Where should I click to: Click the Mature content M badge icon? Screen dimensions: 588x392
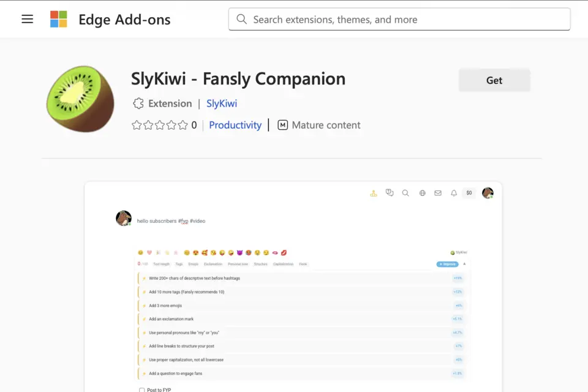click(x=283, y=125)
